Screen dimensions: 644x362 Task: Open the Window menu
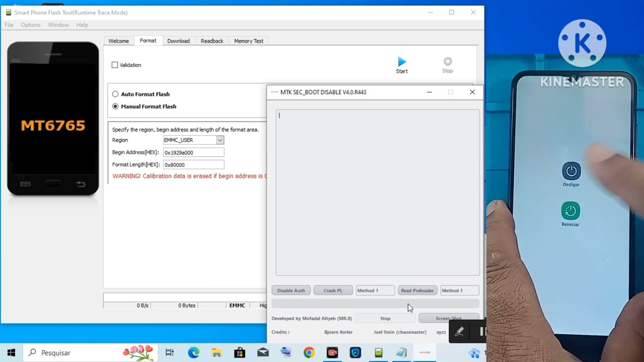click(x=58, y=25)
